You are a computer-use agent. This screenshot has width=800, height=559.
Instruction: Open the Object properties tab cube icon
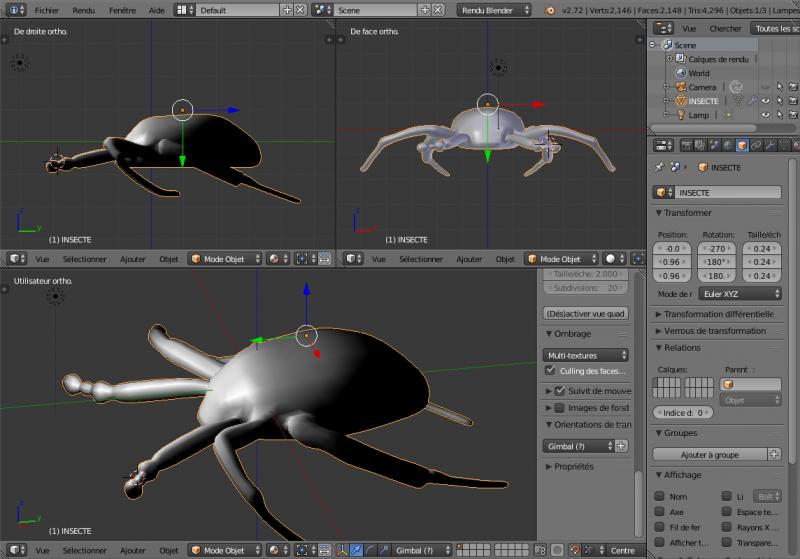pyautogui.click(x=741, y=145)
